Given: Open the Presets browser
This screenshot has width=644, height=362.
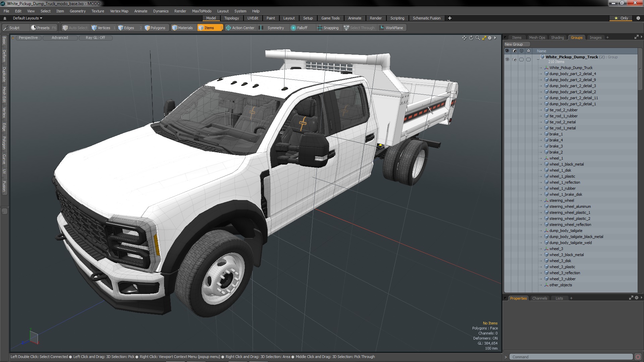Looking at the screenshot, I should (43, 28).
